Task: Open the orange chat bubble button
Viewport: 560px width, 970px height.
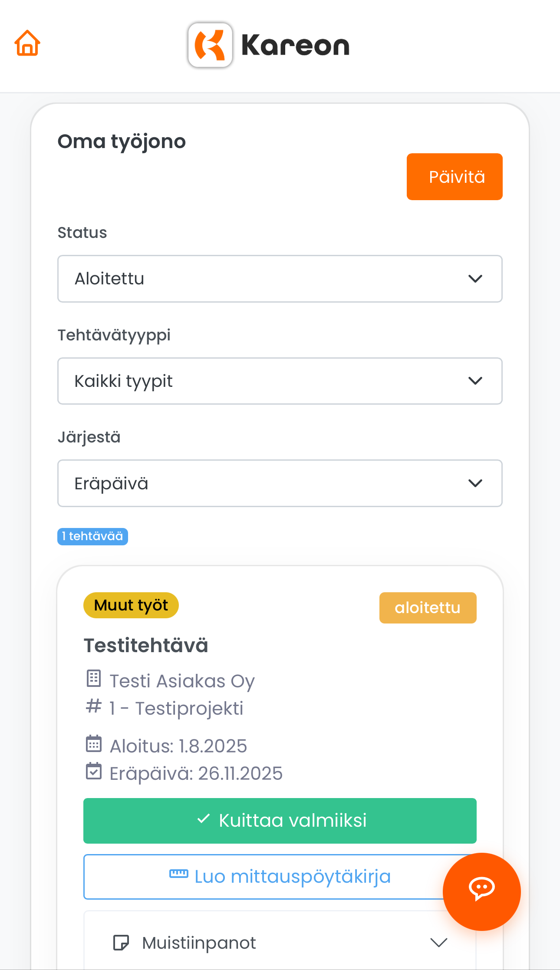Action: 481,891
